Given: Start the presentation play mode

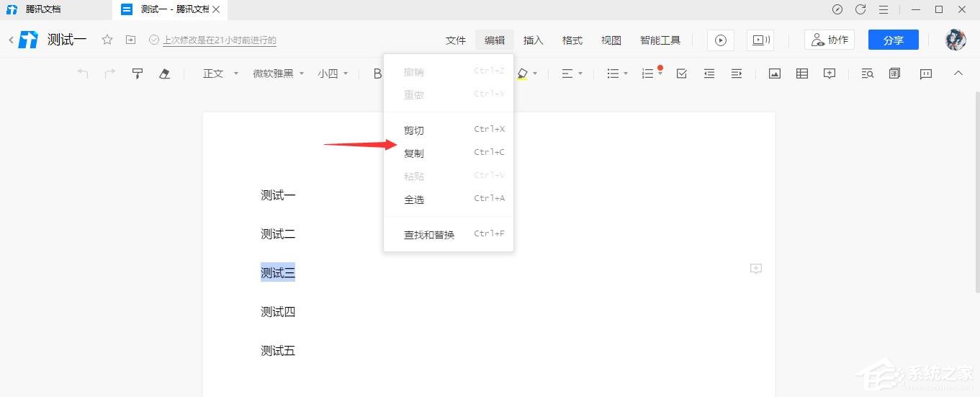Looking at the screenshot, I should point(721,40).
